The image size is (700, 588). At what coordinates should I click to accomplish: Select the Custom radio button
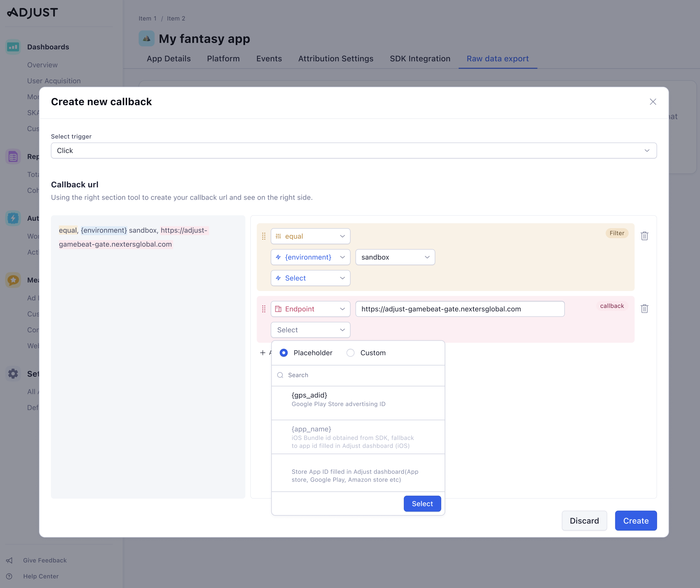click(350, 353)
